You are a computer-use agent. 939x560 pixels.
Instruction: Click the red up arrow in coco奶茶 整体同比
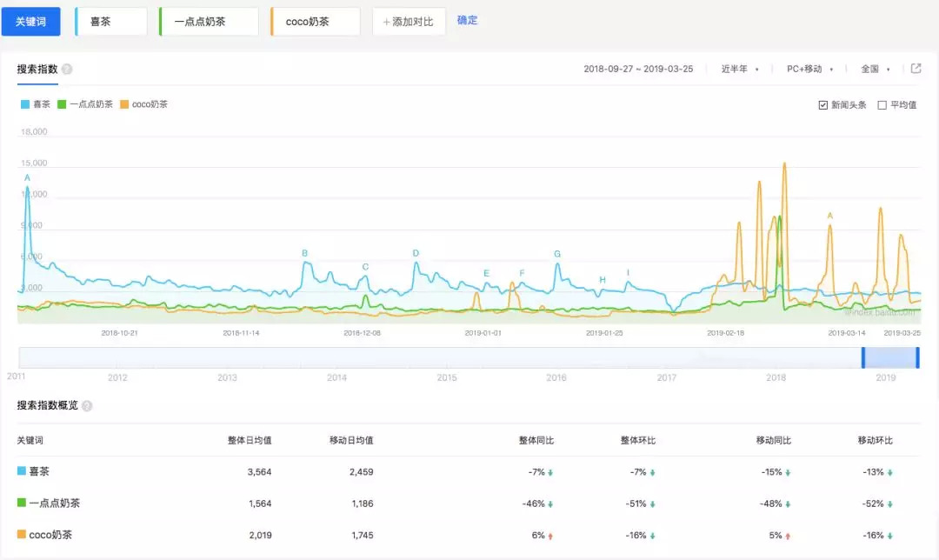[x=550, y=535]
